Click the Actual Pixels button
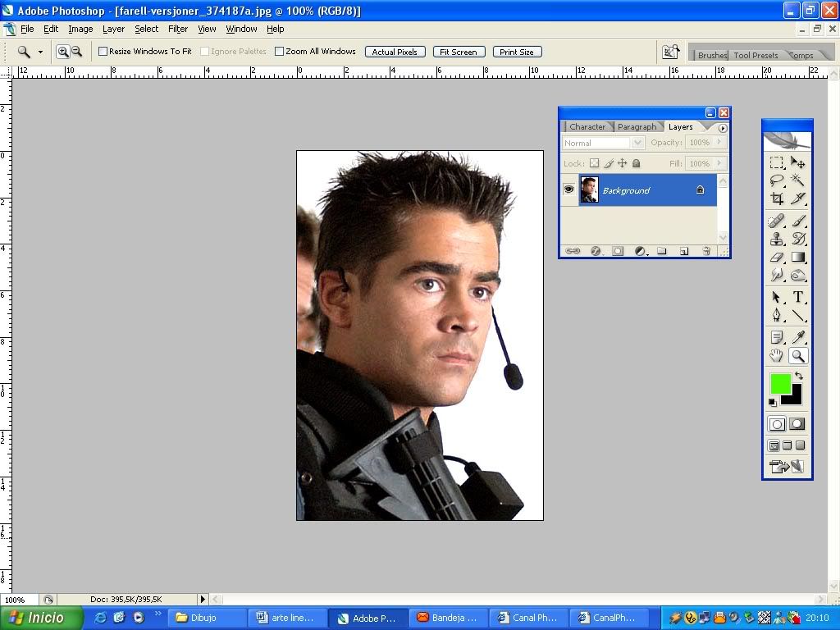Viewport: 840px width, 630px height. (x=395, y=52)
